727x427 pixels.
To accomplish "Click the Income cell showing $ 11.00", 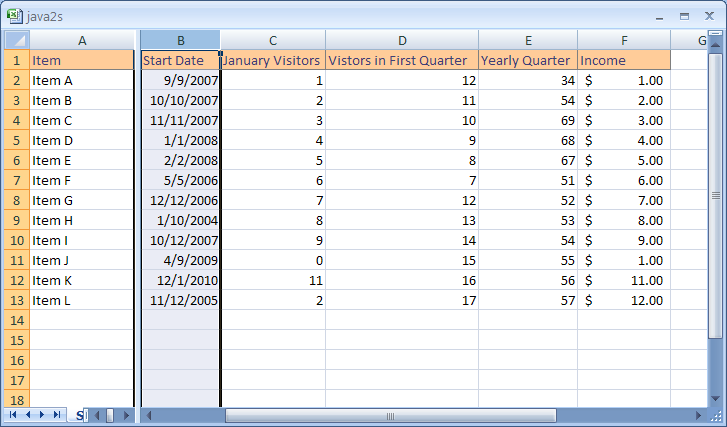I will point(623,280).
